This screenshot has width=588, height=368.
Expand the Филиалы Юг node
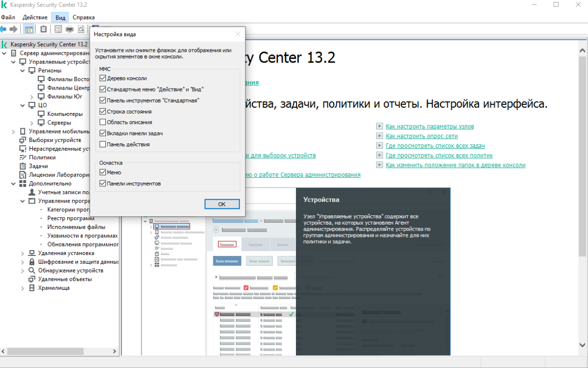click(x=32, y=97)
